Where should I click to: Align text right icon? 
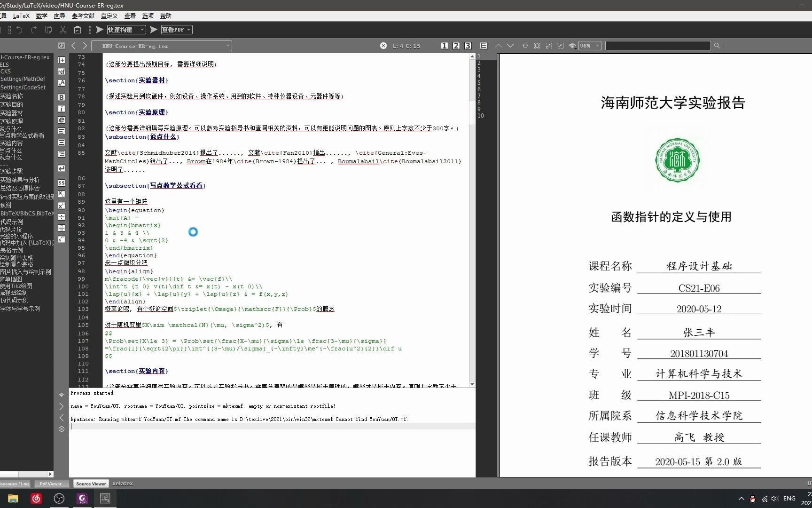coord(62,154)
